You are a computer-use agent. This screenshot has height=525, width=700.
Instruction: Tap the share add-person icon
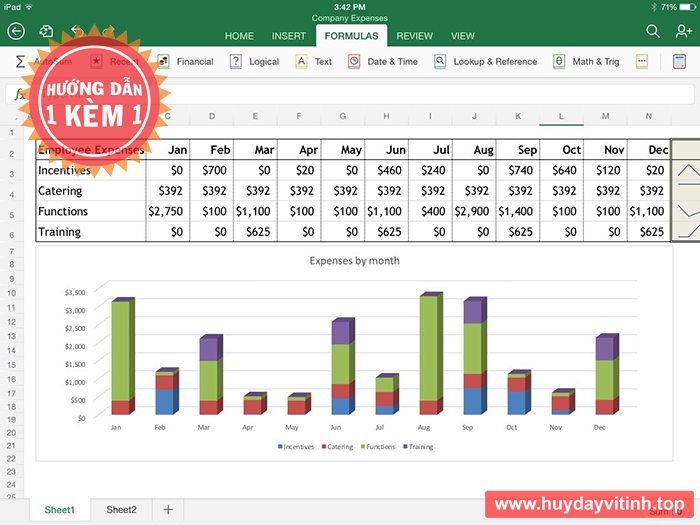(x=683, y=31)
